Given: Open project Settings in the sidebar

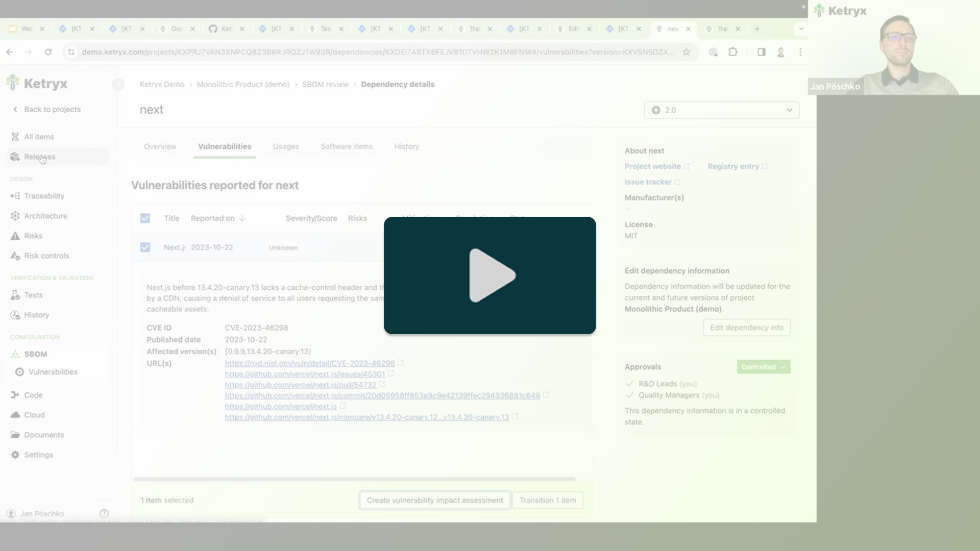Looking at the screenshot, I should tap(38, 455).
